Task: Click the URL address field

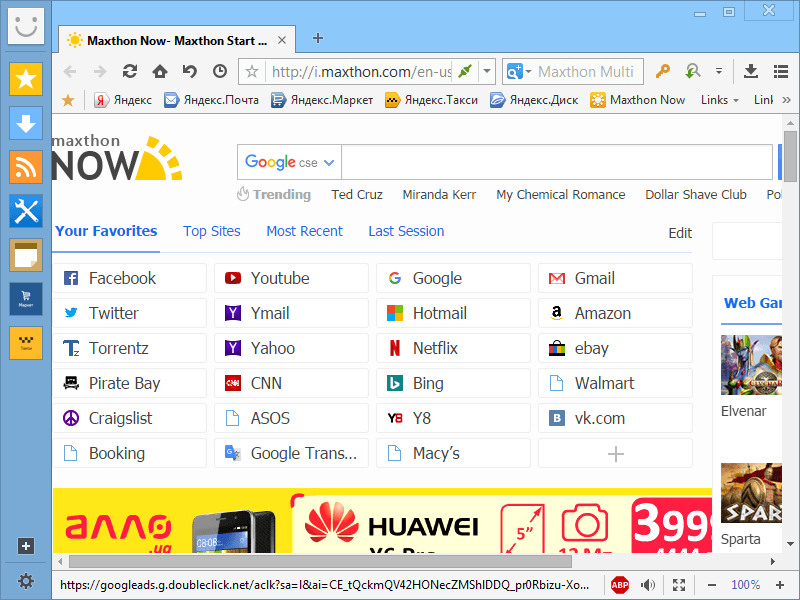Action: pos(361,71)
